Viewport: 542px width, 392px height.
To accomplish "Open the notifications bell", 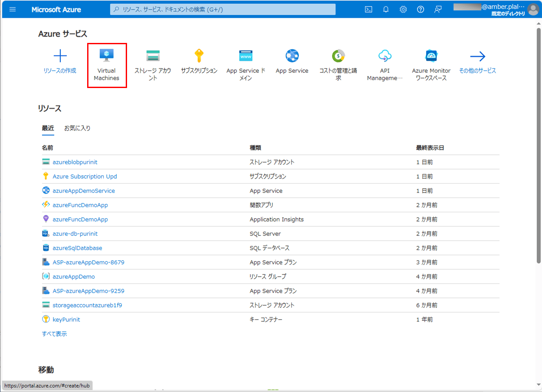I will (x=386, y=10).
